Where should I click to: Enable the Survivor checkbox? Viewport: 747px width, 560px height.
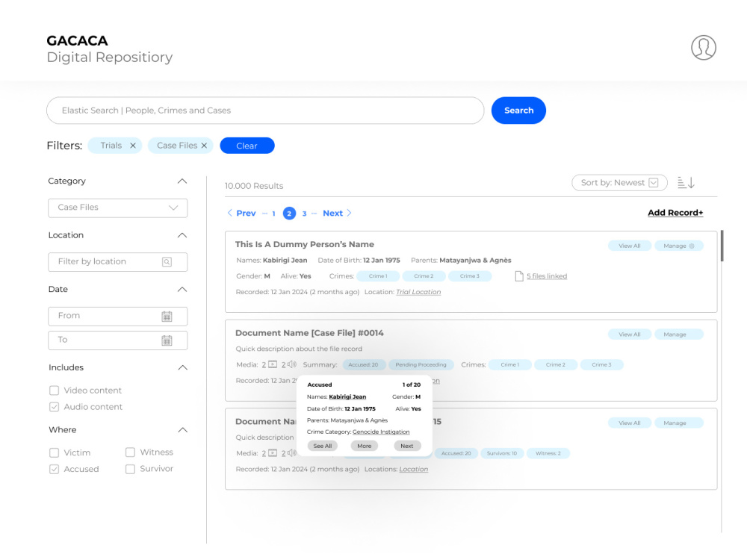click(x=130, y=469)
